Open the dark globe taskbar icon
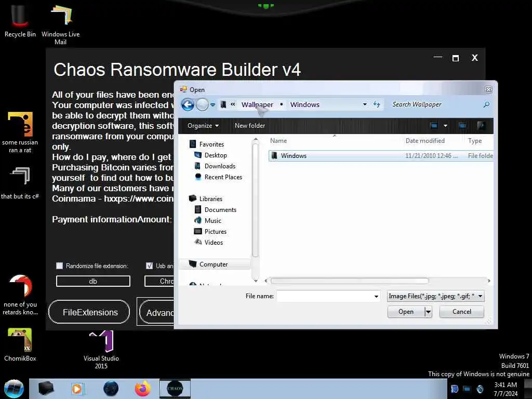The width and height of the screenshot is (532, 399). 111,389
